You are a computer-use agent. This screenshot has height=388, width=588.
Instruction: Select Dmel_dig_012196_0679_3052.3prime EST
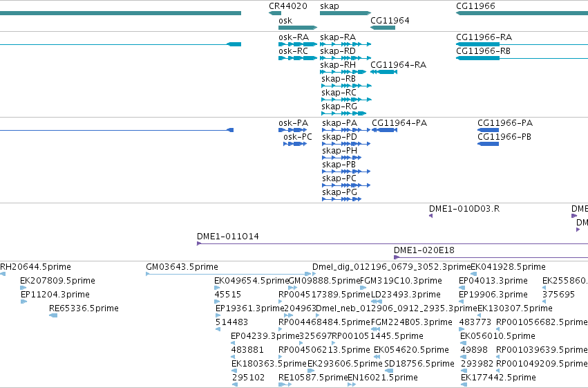(x=314, y=274)
